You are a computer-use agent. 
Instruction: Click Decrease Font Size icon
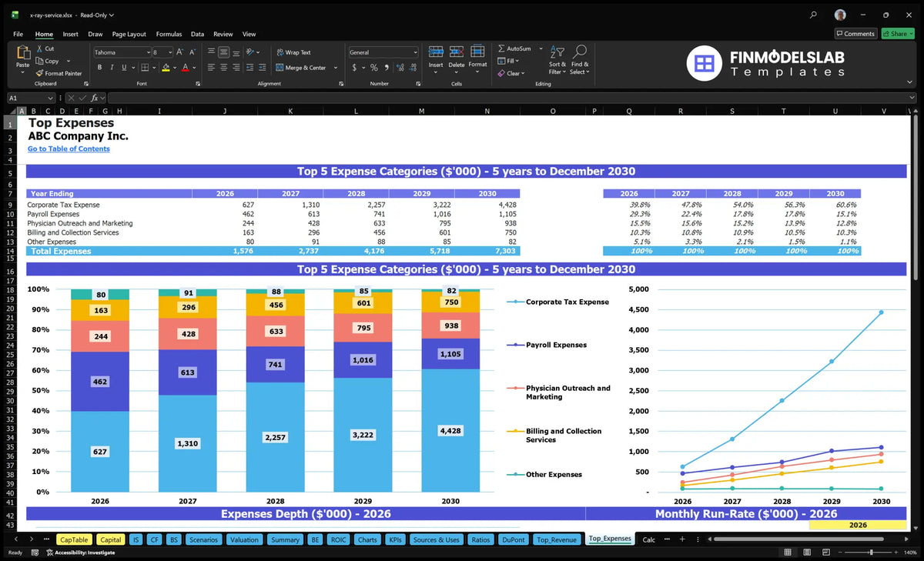click(x=192, y=52)
